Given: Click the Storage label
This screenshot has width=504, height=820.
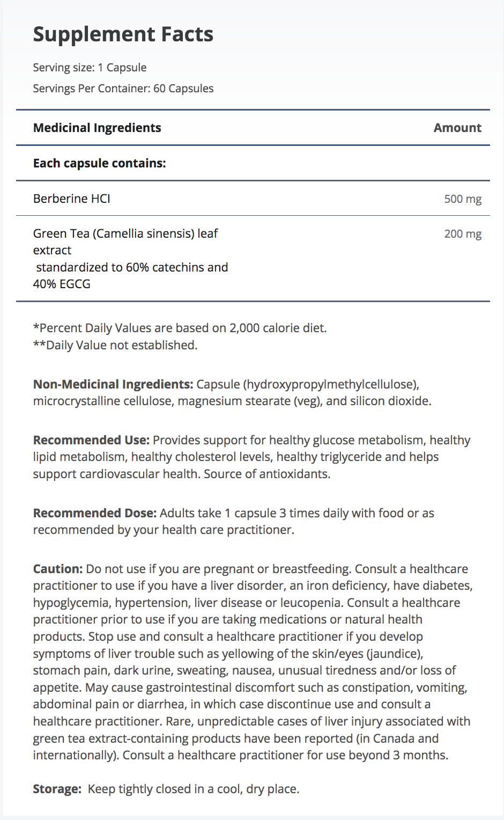Looking at the screenshot, I should point(57,789).
